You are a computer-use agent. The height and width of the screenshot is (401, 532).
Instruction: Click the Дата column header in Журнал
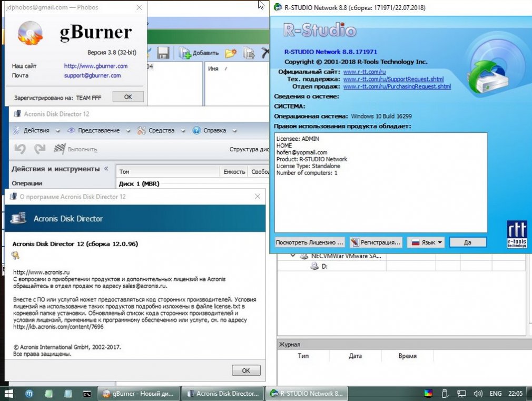355,356
